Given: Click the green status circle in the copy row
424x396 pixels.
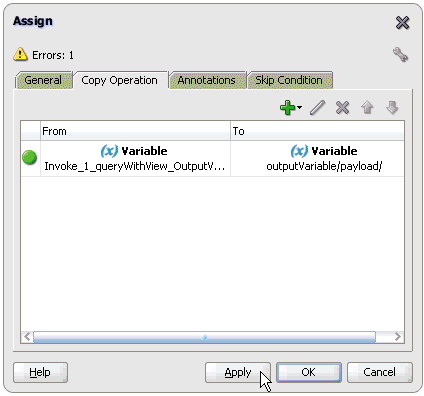Looking at the screenshot, I should pos(29,157).
